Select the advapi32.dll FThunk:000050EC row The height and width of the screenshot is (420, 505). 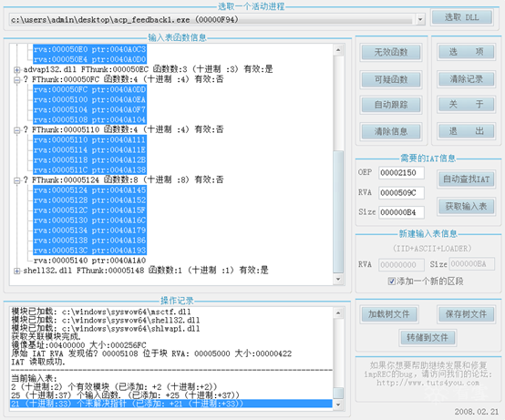tap(148, 69)
